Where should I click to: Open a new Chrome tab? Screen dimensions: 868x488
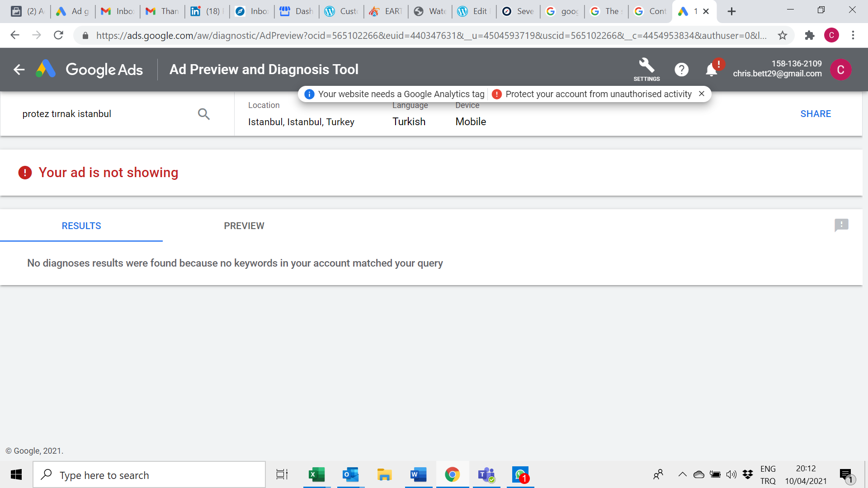(731, 11)
